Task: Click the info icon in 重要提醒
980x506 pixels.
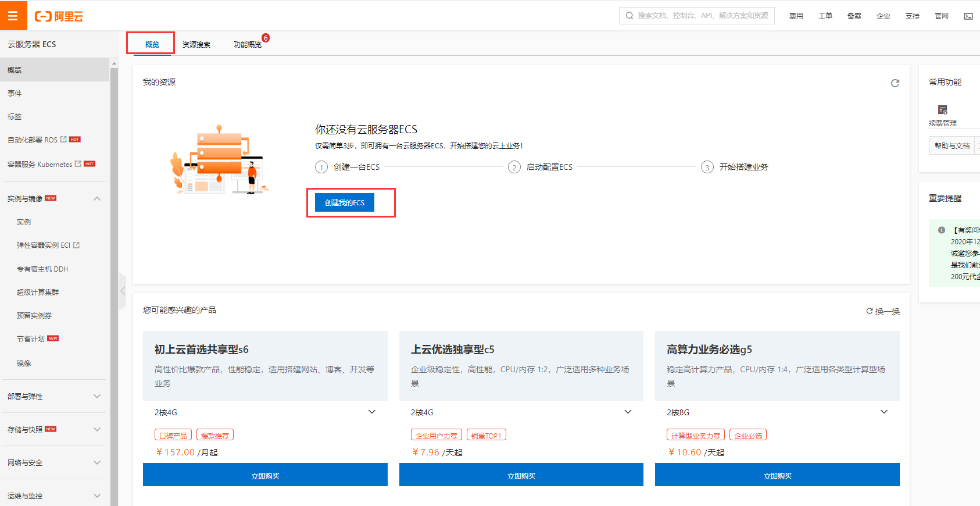Action: (942, 230)
